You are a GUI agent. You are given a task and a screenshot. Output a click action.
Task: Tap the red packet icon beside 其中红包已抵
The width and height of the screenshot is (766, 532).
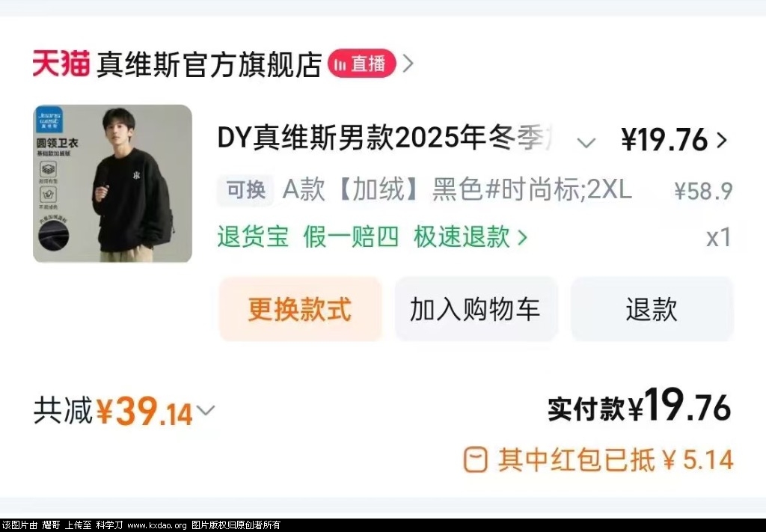[x=475, y=459]
